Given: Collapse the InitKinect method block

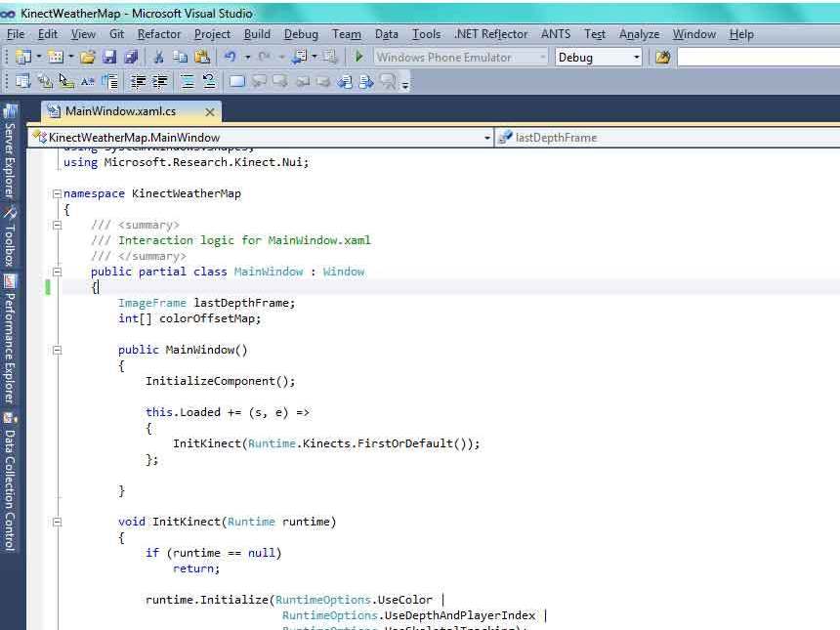Looking at the screenshot, I should [x=57, y=522].
